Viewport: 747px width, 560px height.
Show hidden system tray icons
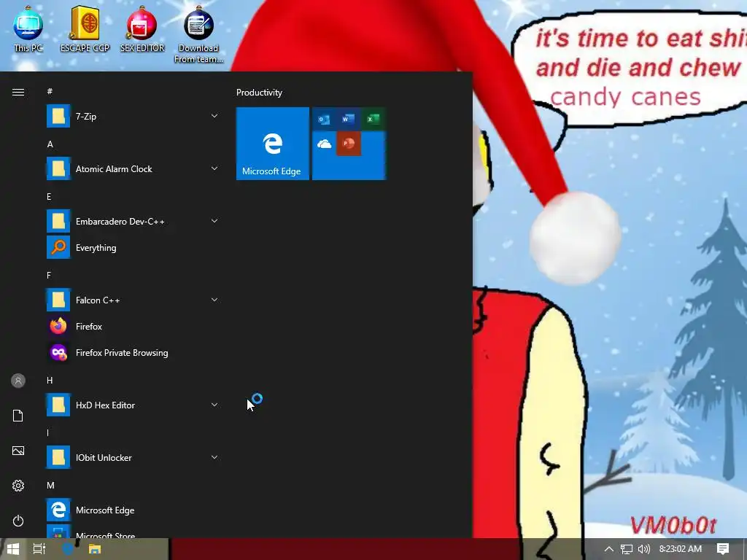click(x=609, y=549)
